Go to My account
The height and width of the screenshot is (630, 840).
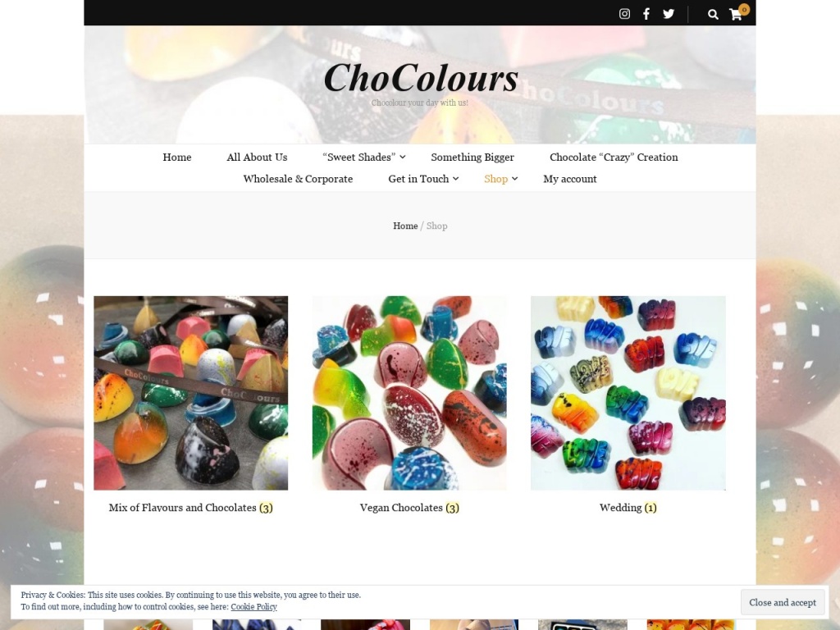coord(569,179)
